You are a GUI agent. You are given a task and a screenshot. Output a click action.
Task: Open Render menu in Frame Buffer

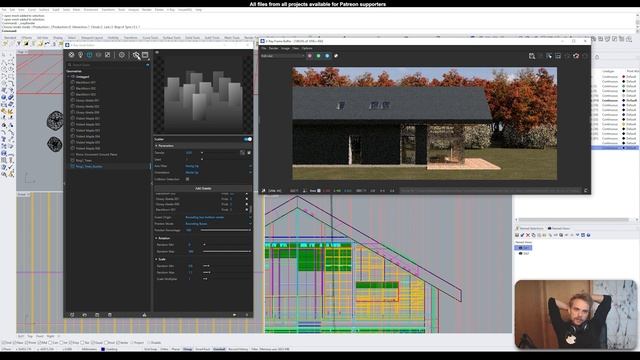point(273,48)
